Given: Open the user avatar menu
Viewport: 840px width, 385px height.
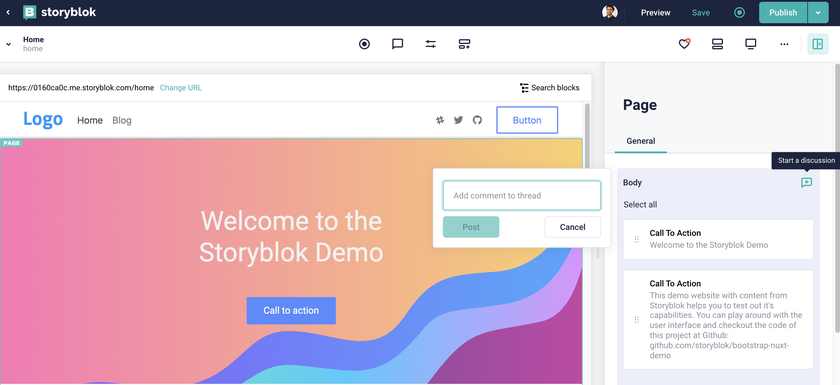Looking at the screenshot, I should click(x=609, y=12).
